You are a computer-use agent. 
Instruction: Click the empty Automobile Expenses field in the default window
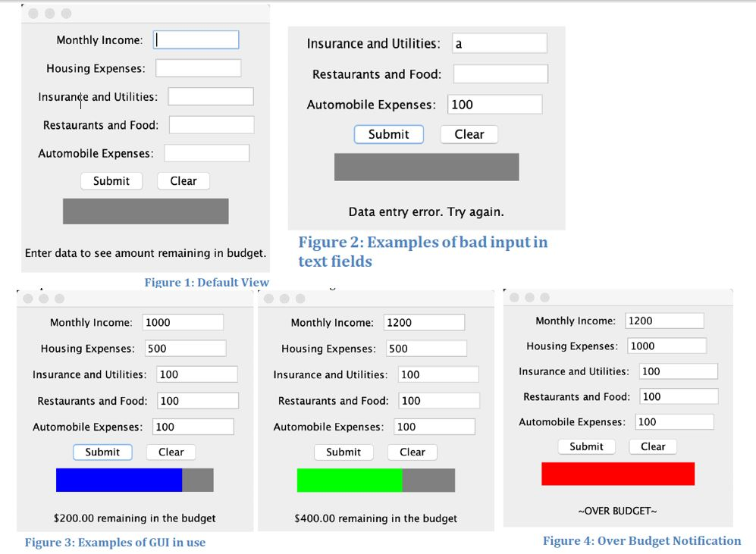207,153
